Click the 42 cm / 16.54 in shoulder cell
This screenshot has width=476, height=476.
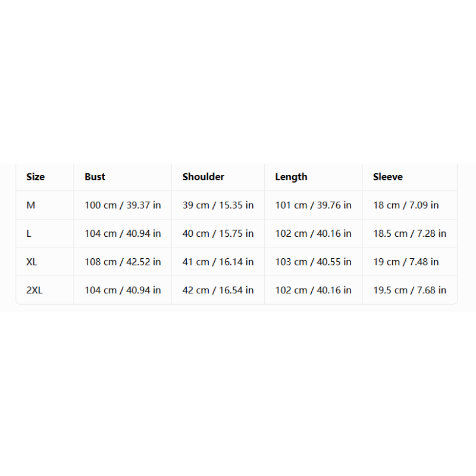[x=218, y=290]
